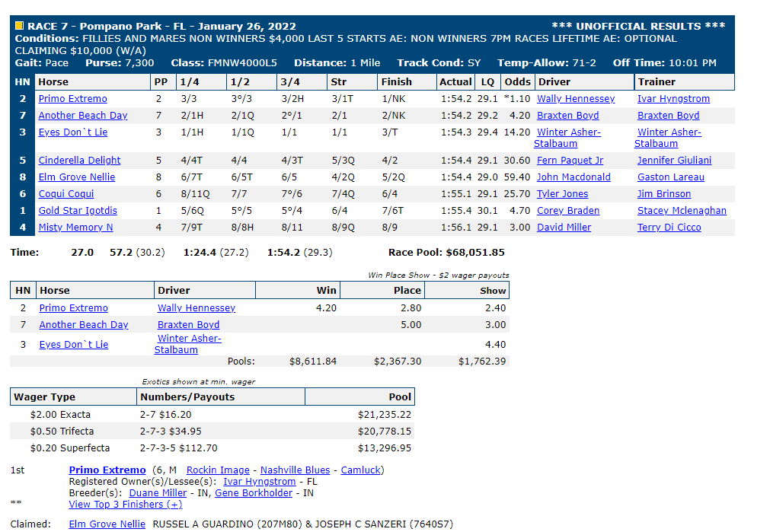Open breeder Gene Borkholder link

coord(254,492)
